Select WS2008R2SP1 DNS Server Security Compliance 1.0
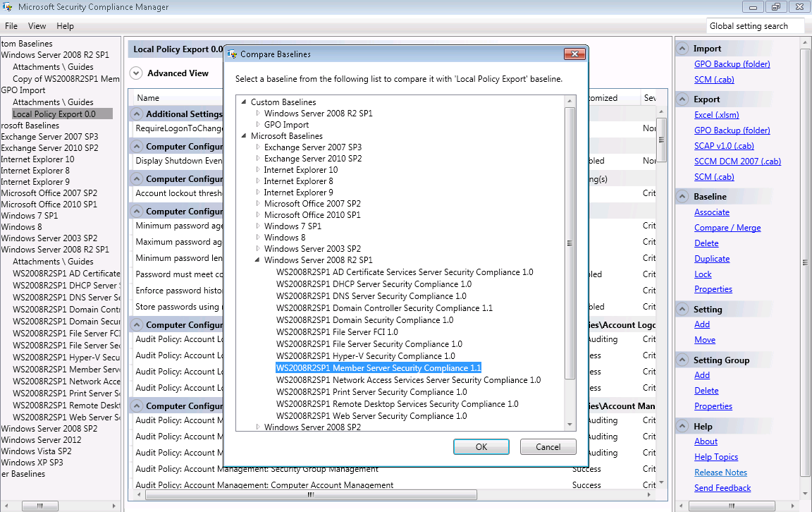 [371, 296]
